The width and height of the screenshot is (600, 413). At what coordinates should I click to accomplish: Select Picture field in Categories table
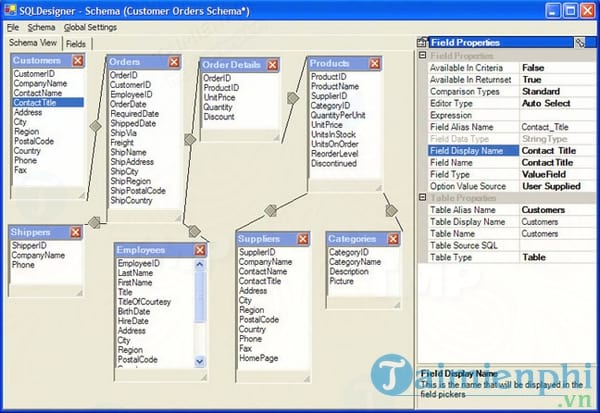coord(341,281)
